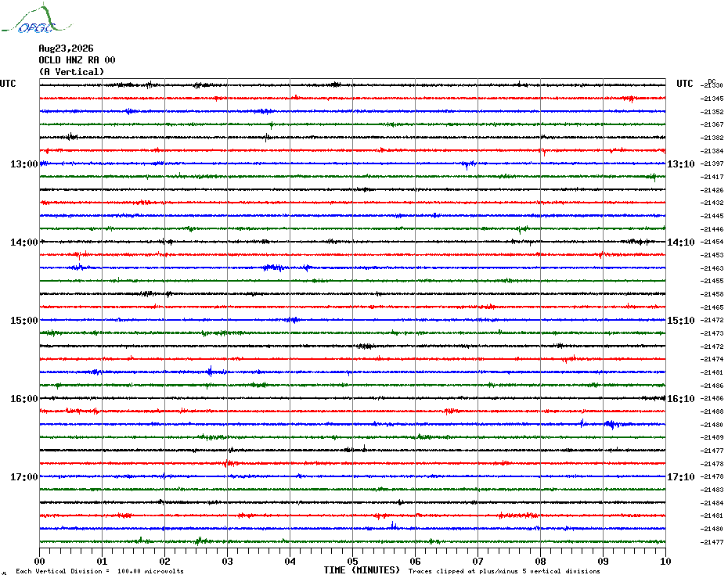Image resolution: width=728 pixels, height=582 pixels.
Task: Click DC offset value -21426
Action: tap(712, 190)
